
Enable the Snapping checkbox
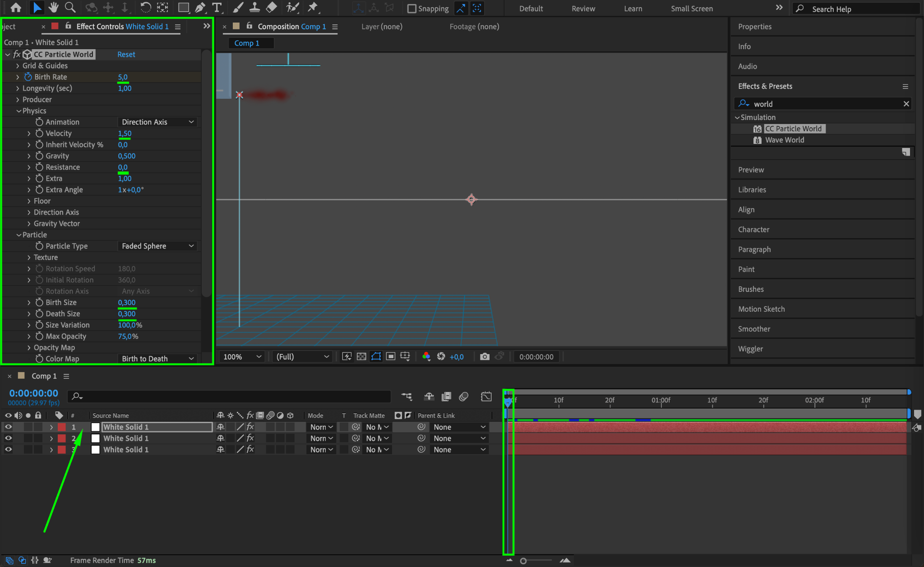[x=411, y=9]
